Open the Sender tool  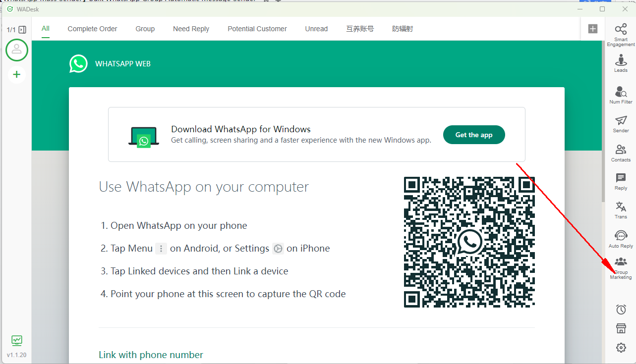[621, 124]
